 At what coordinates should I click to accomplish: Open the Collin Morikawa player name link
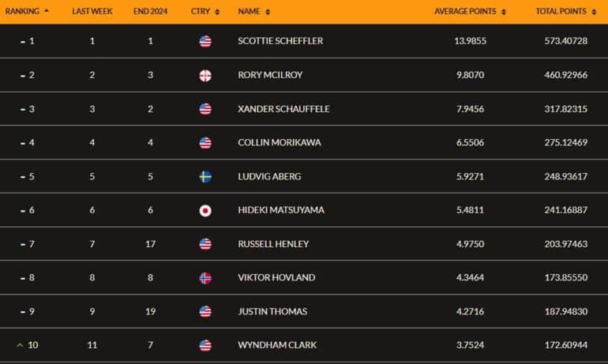pos(280,142)
